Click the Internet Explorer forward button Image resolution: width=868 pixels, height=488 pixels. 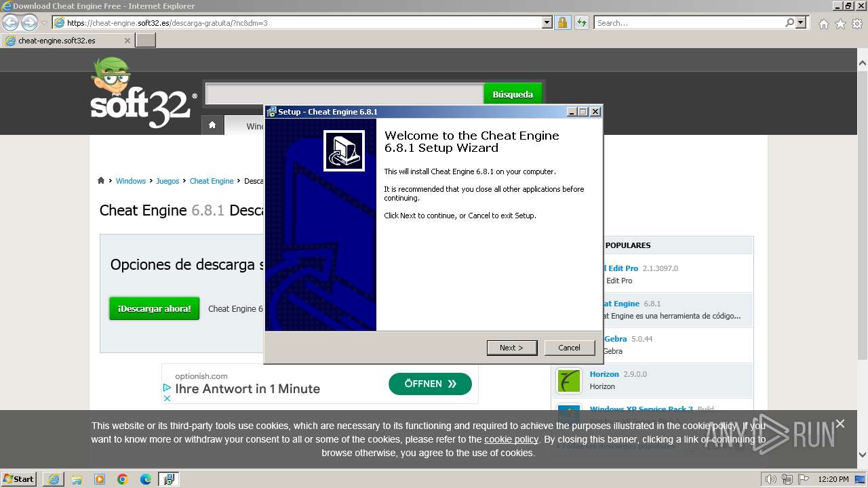point(29,22)
